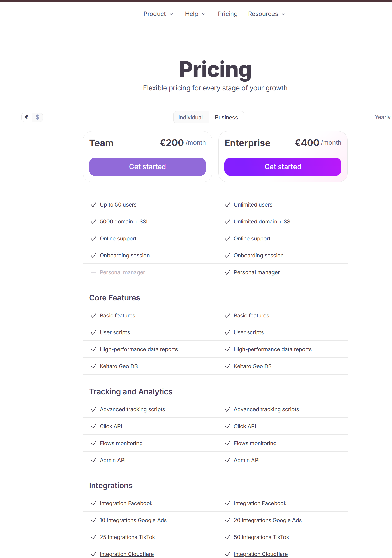Image resolution: width=392 pixels, height=558 pixels.
Task: Click checkmark beside Team Keitaro Geo DB
Action: [94, 366]
